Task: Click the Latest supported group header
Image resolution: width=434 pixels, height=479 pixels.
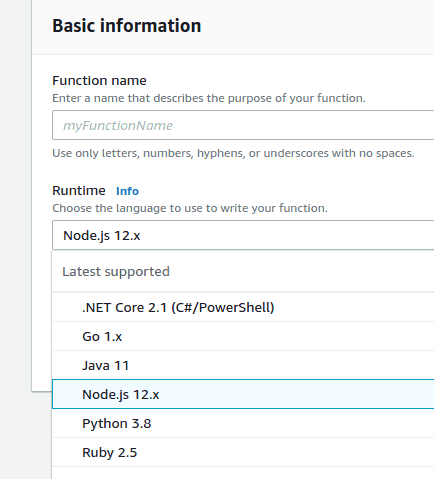Action: [x=116, y=271]
